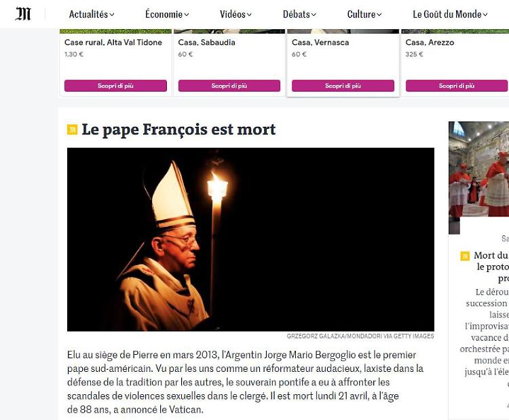The height and width of the screenshot is (420, 509).
Task: Expand the Actualités chevron
Action: point(112,15)
